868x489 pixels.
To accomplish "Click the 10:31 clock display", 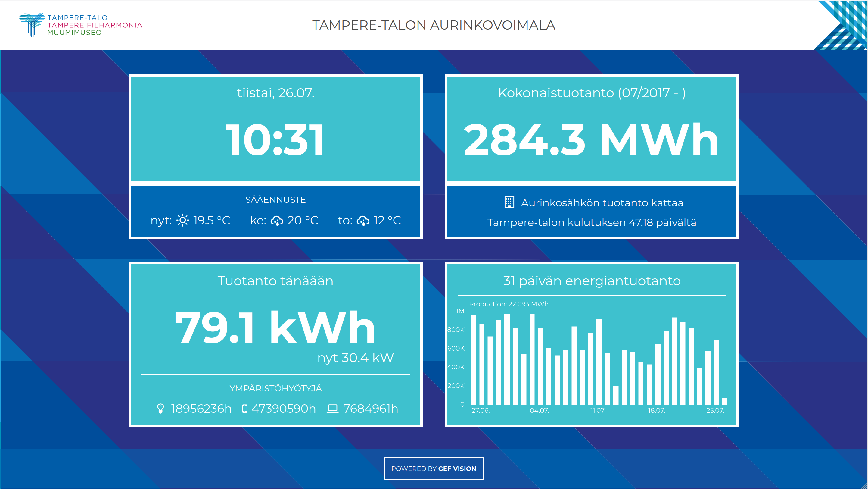I will click(275, 139).
